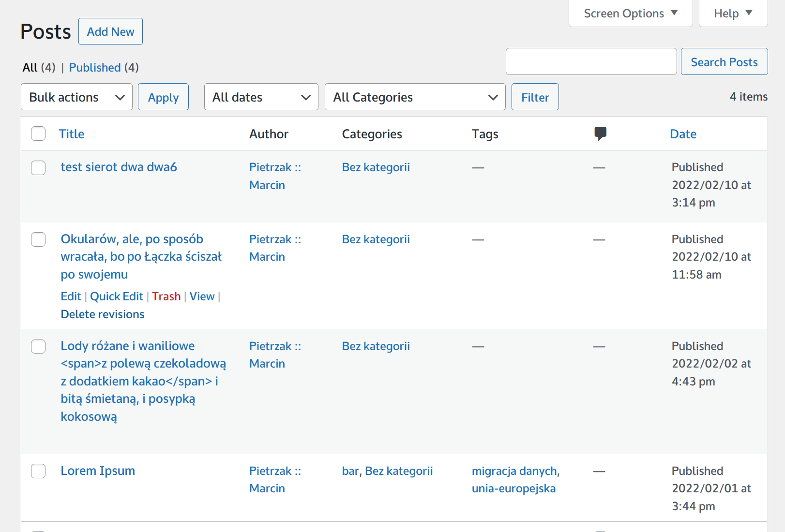Image resolution: width=785 pixels, height=532 pixels.
Task: Click author link in the Okularów row
Action: coord(275,248)
